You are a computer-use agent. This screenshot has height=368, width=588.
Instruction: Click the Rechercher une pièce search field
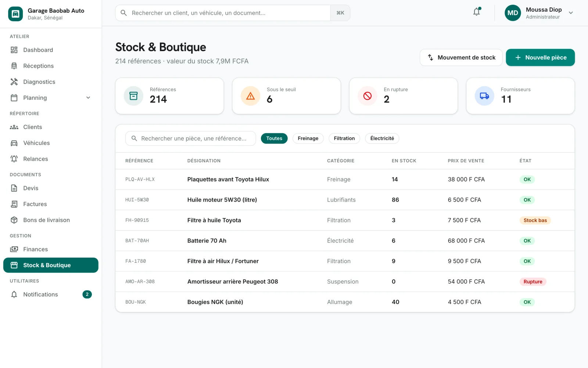pos(190,138)
